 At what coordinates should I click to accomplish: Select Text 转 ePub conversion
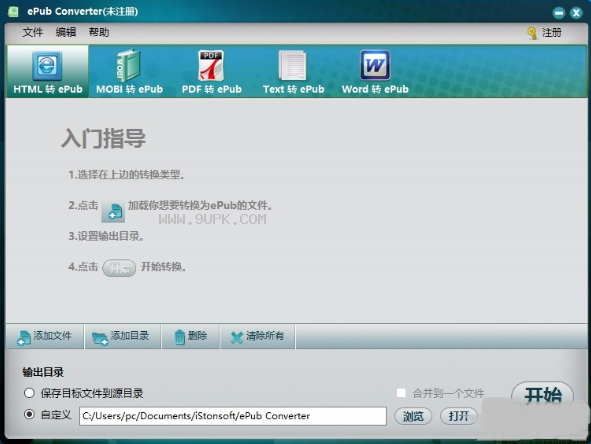pos(293,72)
